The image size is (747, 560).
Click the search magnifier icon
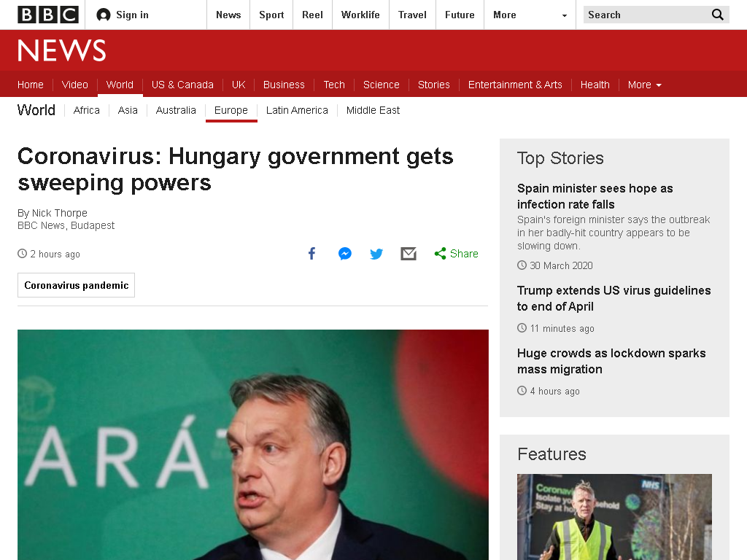point(718,15)
